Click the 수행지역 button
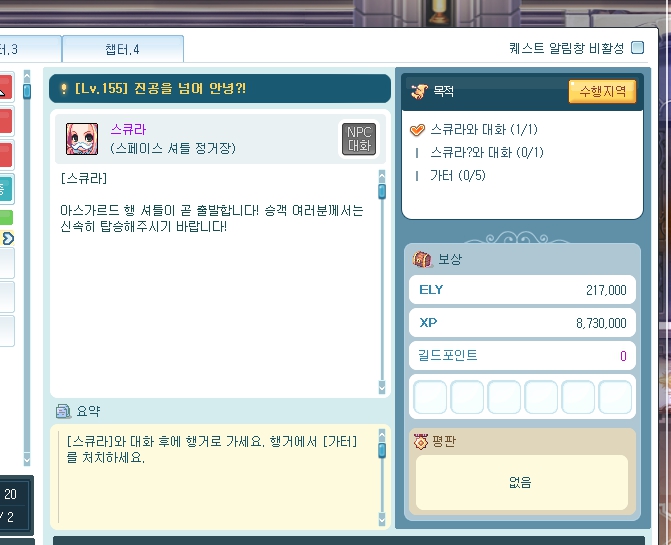This screenshot has width=671, height=545. click(x=602, y=91)
